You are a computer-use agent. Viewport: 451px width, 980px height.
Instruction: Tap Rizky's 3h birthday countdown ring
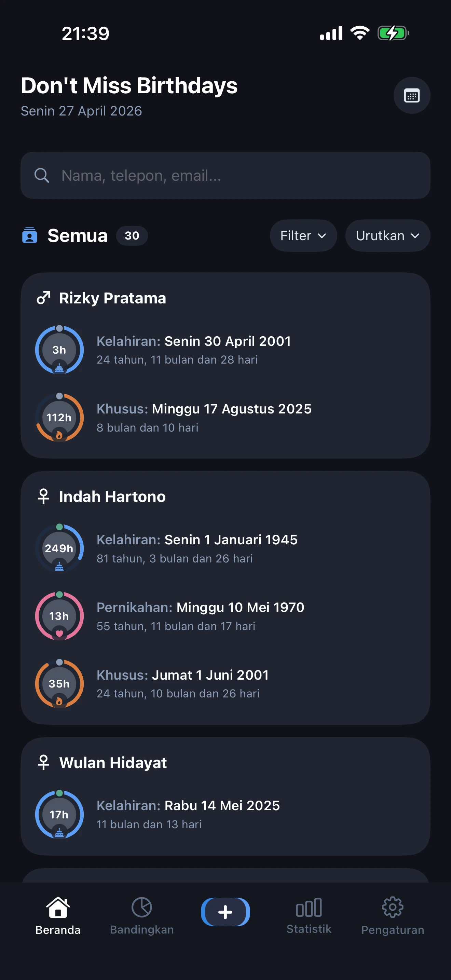click(x=59, y=350)
